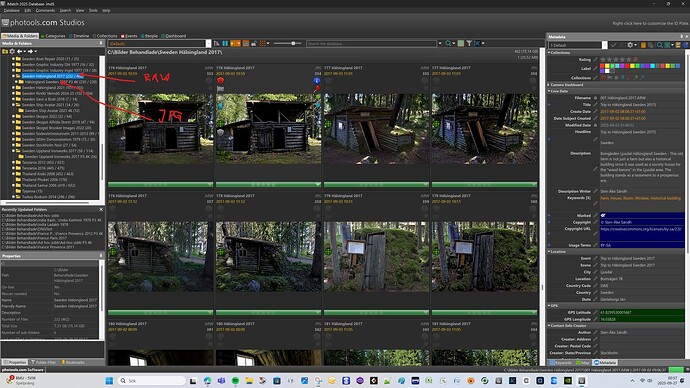Click the copyright URL link in metadata
This screenshot has width=690, height=388.
tap(641, 229)
